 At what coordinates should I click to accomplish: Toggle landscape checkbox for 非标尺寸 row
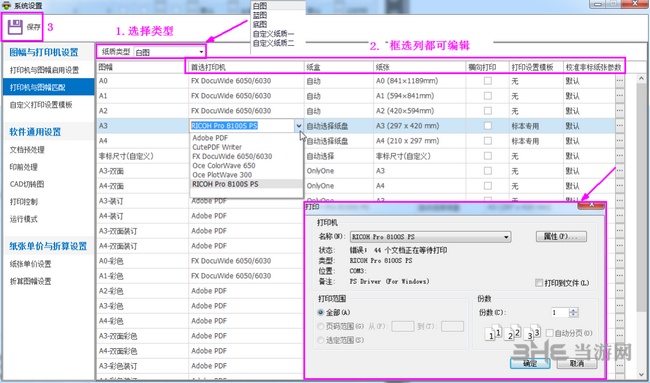pos(488,156)
